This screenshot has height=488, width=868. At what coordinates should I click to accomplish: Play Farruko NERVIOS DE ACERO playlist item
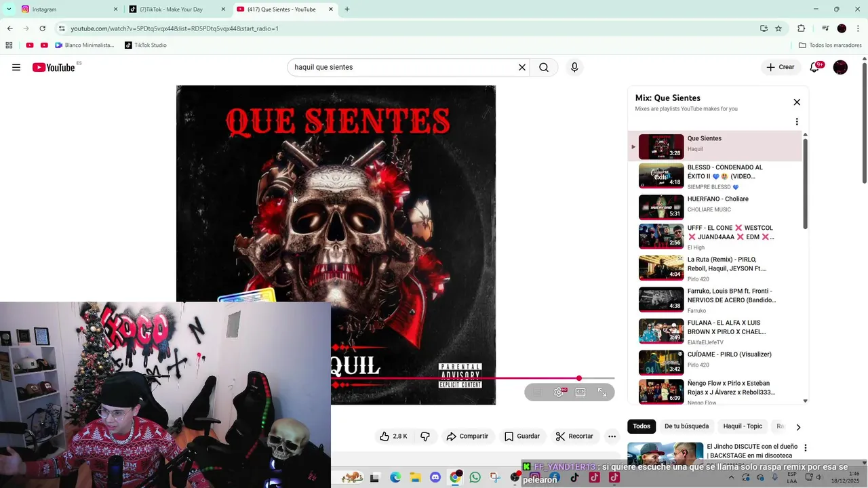[x=715, y=300]
